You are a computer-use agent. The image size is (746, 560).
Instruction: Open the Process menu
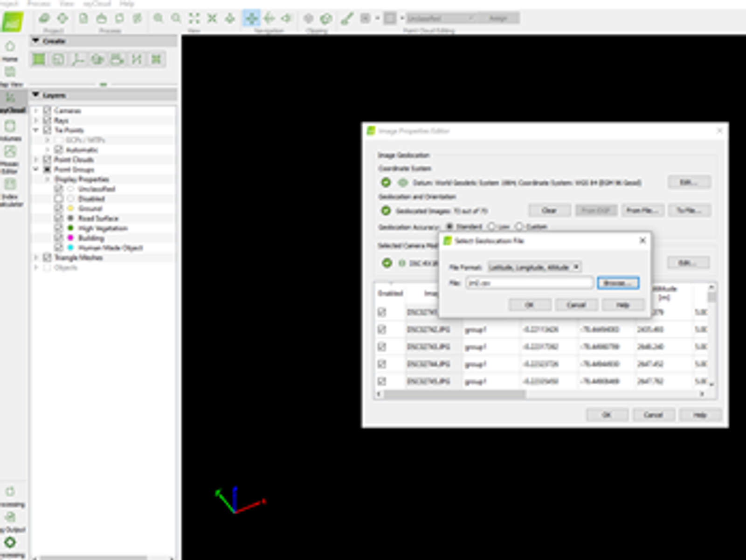(x=39, y=3)
